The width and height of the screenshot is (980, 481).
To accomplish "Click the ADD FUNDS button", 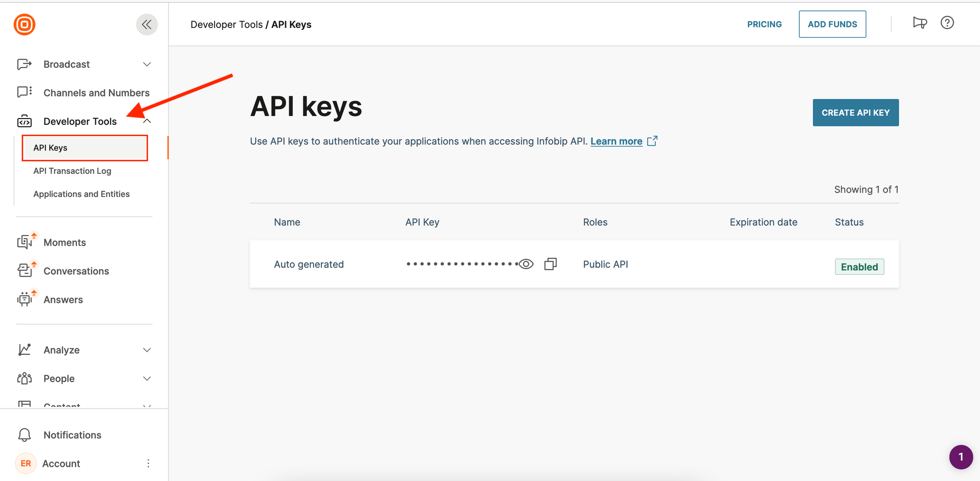I will pyautogui.click(x=832, y=24).
